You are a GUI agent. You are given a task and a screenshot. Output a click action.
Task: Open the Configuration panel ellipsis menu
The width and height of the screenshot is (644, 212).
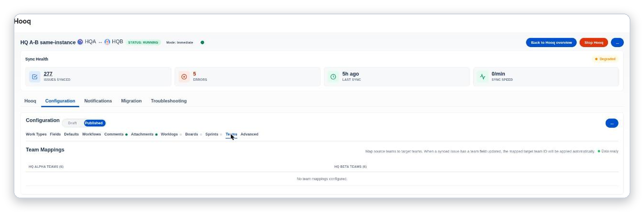pos(612,123)
